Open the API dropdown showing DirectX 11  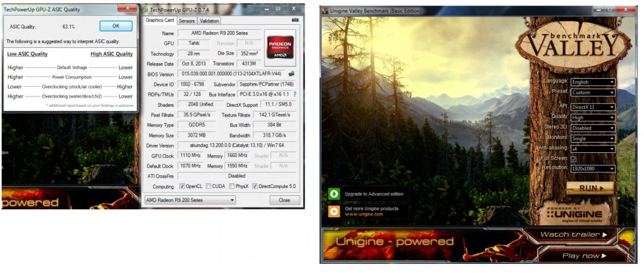point(593,107)
